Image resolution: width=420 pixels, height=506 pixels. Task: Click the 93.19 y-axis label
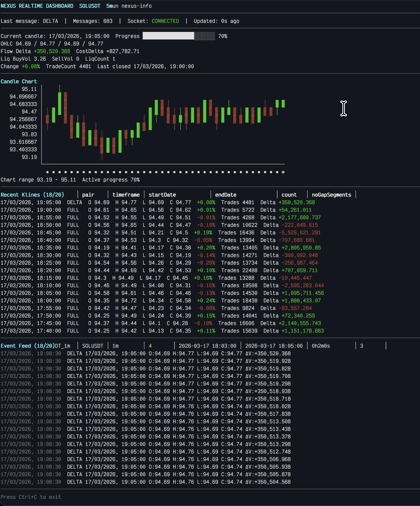[29, 157]
